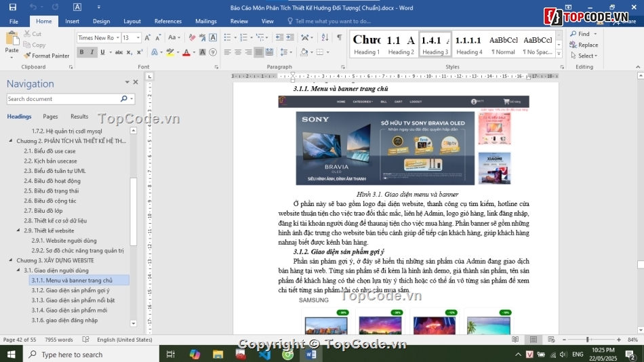Open the proofing status icon in status bar
The height and width of the screenshot is (362, 644).
click(85, 340)
